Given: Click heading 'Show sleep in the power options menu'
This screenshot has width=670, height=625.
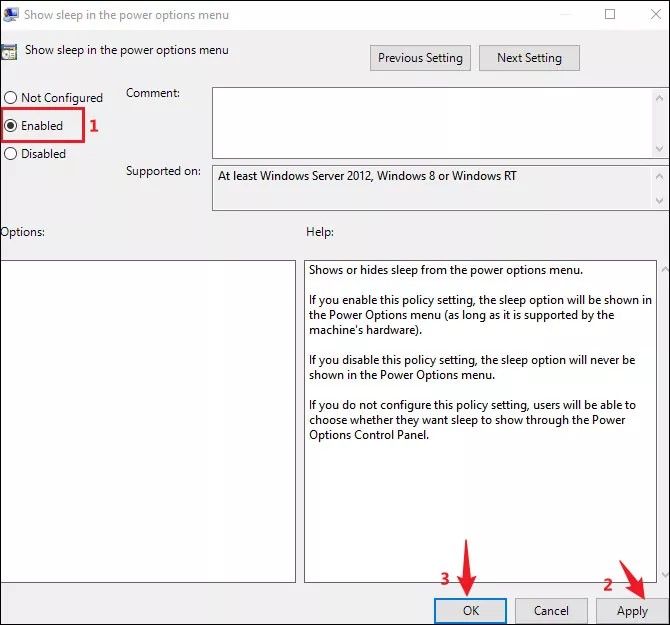Looking at the screenshot, I should pos(126,50).
